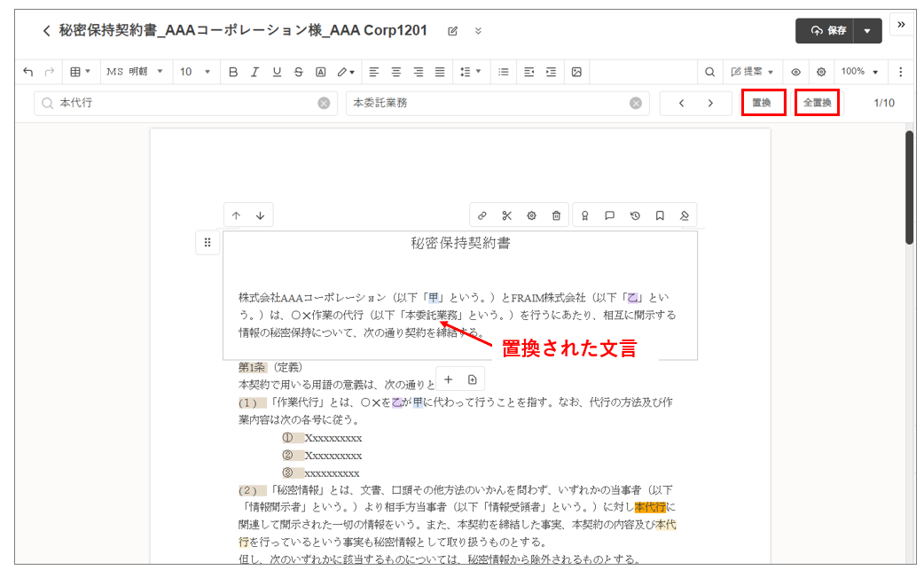924x570 pixels.
Task: Click the 置換 replace button
Action: click(762, 103)
